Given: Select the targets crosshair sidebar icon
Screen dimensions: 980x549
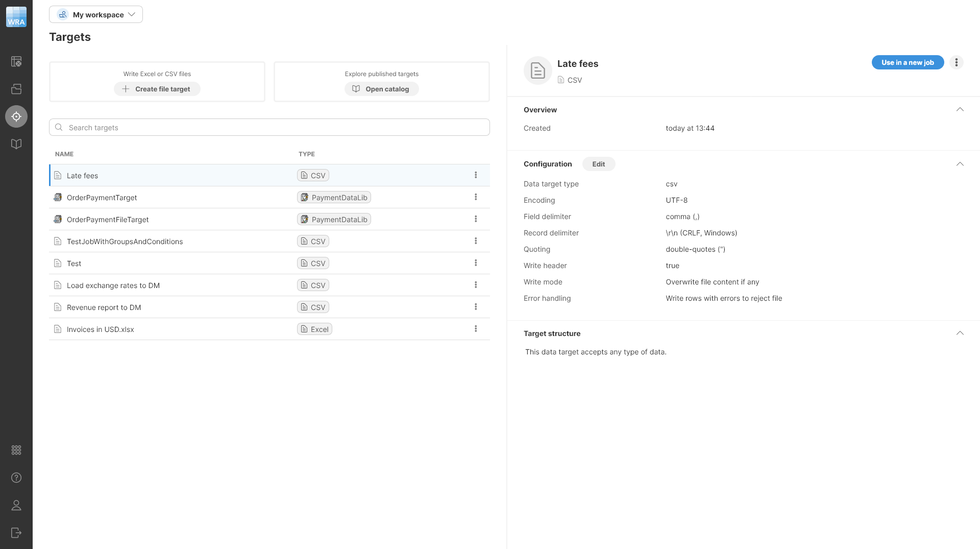Looking at the screenshot, I should click(x=16, y=116).
